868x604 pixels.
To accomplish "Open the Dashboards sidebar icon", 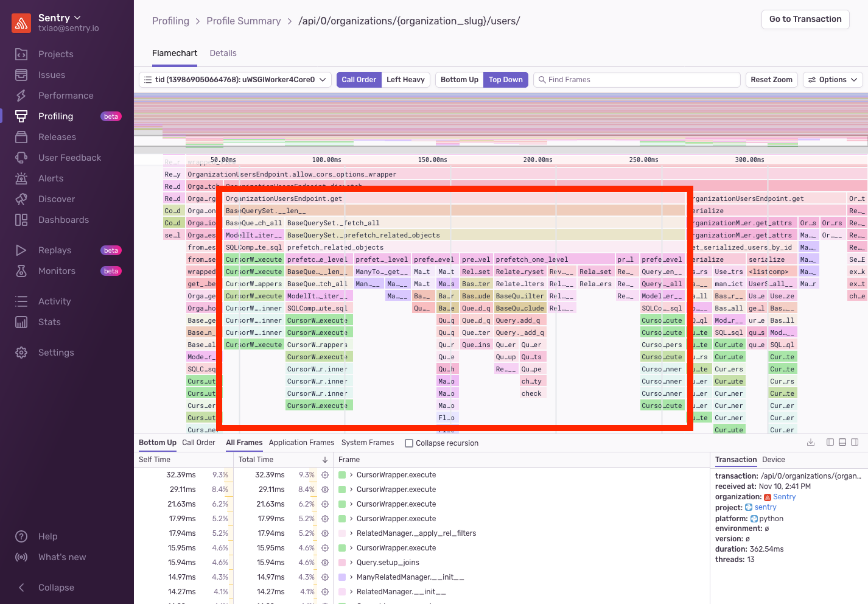I will pyautogui.click(x=21, y=220).
